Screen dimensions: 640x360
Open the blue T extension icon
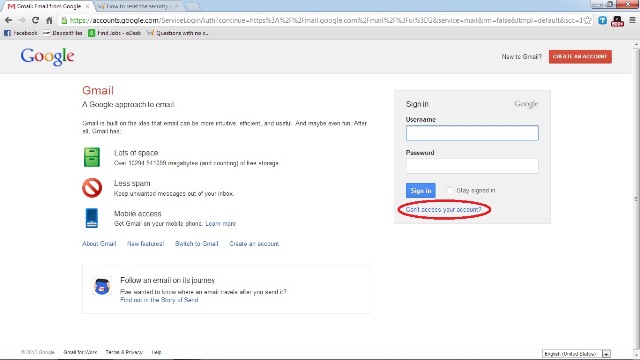click(602, 20)
